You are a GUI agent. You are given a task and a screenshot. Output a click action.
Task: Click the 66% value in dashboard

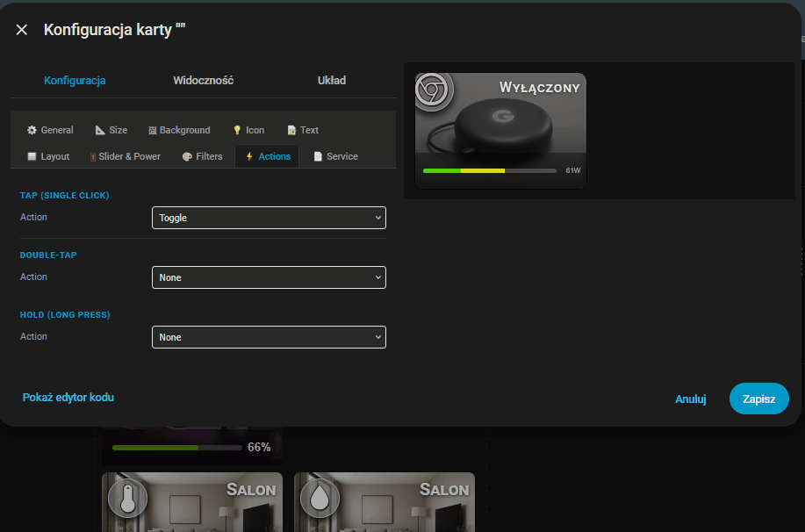click(259, 447)
